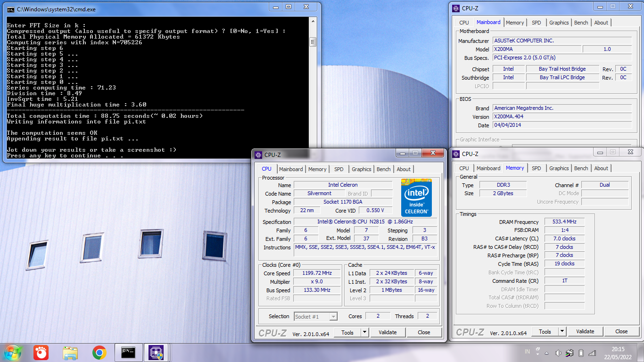Click Tools button in the CPU window
The height and width of the screenshot is (362, 644).
347,332
